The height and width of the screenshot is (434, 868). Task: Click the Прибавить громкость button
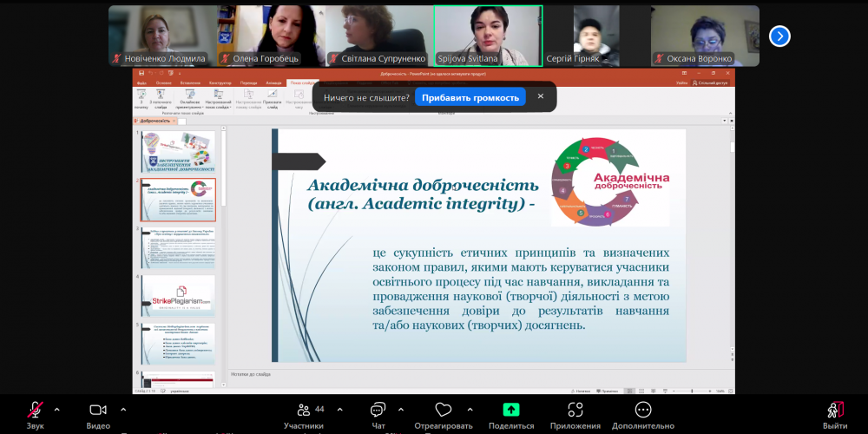(470, 98)
